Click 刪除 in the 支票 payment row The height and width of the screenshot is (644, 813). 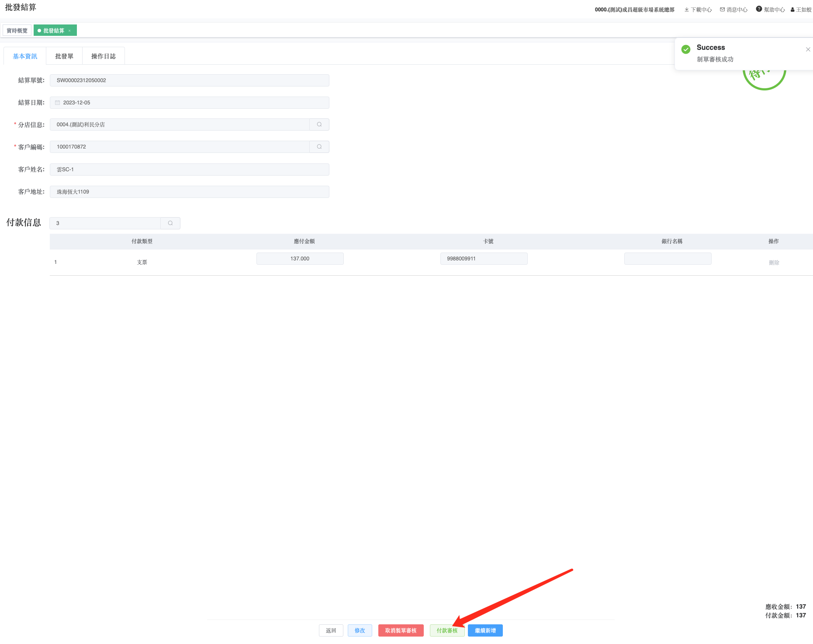pos(774,263)
